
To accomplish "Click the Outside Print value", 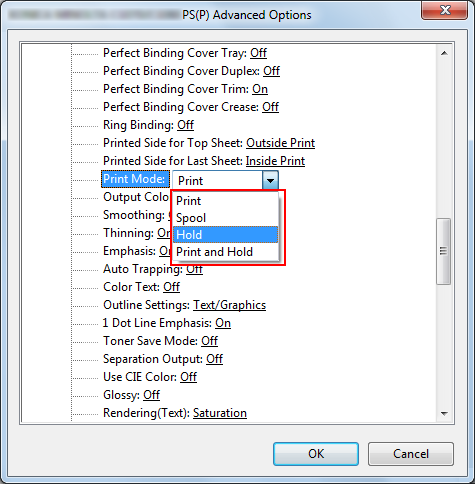I will click(x=281, y=143).
